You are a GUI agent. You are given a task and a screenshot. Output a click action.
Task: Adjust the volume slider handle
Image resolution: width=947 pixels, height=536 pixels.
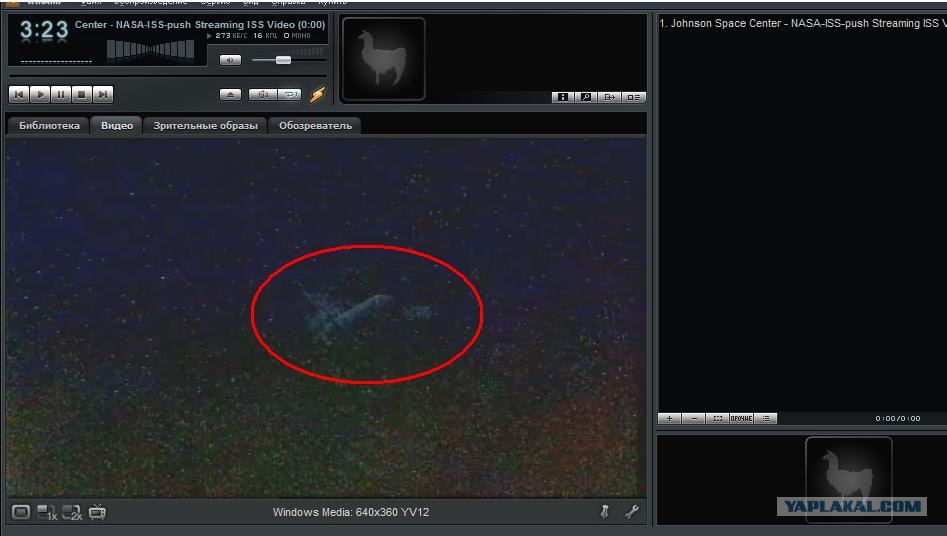point(283,60)
